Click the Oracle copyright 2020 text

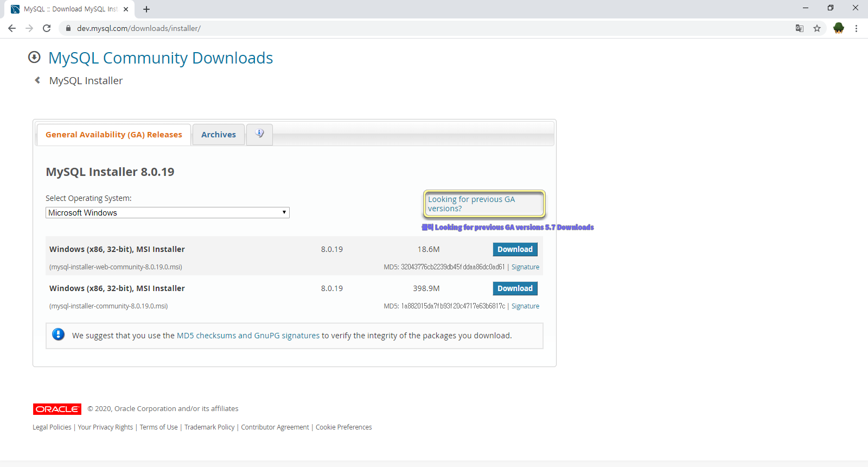coord(163,409)
